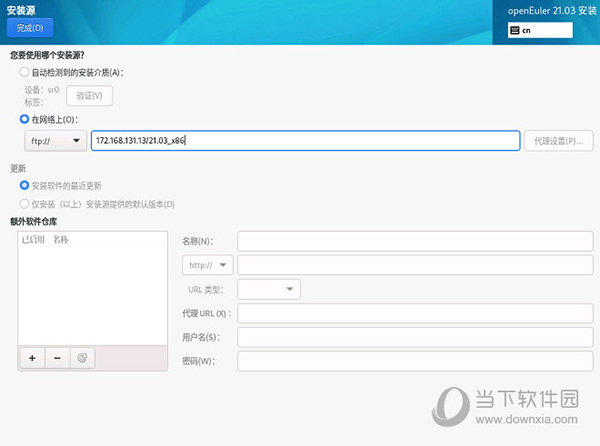Add a repository with plus icon
Screen dimensions: 600x446
pyautogui.click(x=32, y=358)
